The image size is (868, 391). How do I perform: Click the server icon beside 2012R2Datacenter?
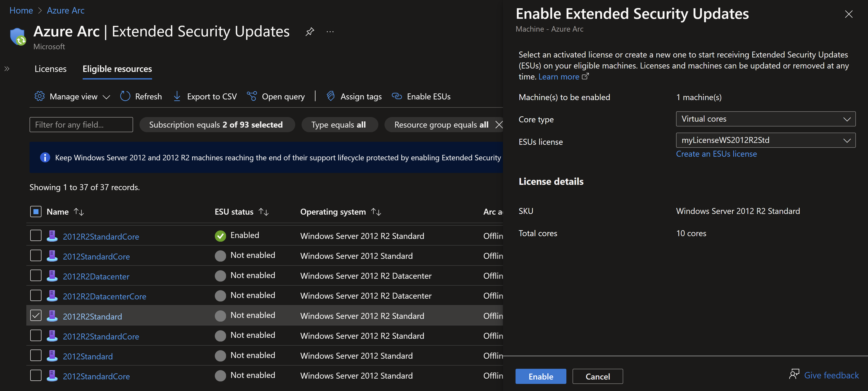(x=52, y=276)
